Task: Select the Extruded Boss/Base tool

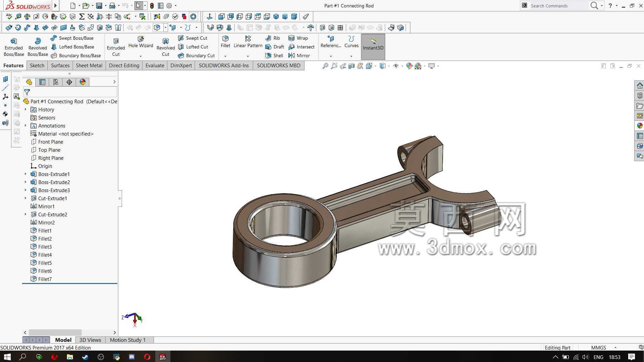Action: click(14, 47)
